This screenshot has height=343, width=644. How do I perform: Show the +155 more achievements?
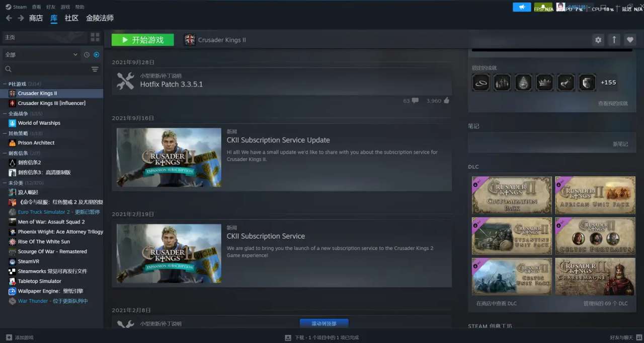608,83
